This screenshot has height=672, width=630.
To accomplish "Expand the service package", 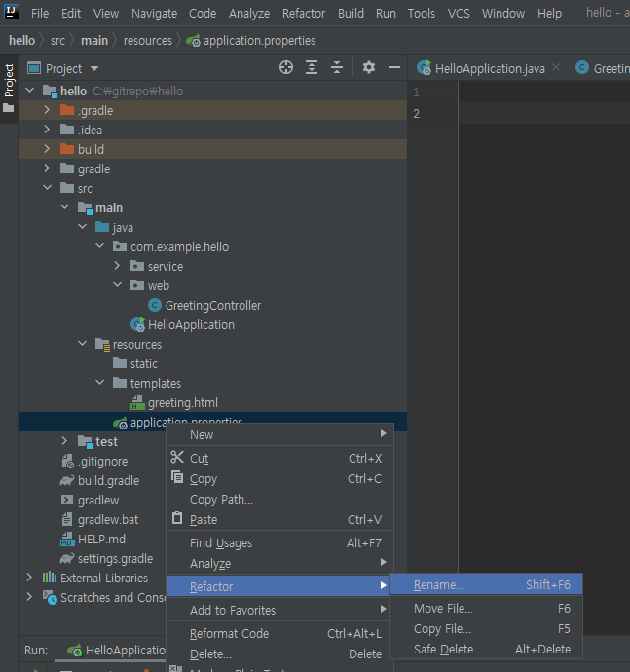I will pos(117,266).
